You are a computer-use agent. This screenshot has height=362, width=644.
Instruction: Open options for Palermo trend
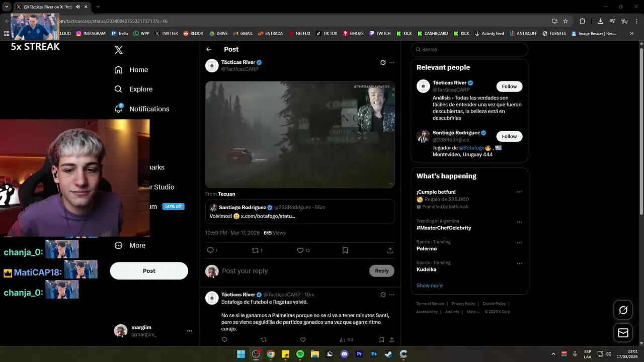tap(519, 243)
